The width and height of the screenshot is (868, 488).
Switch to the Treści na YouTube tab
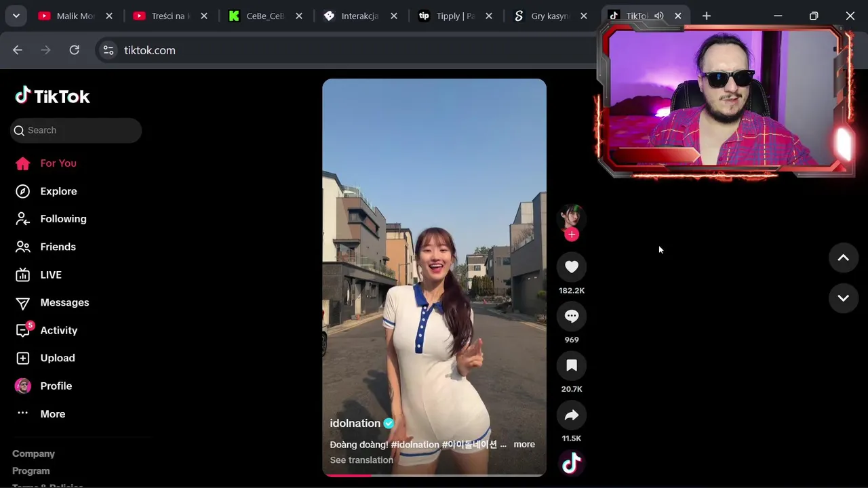[170, 16]
